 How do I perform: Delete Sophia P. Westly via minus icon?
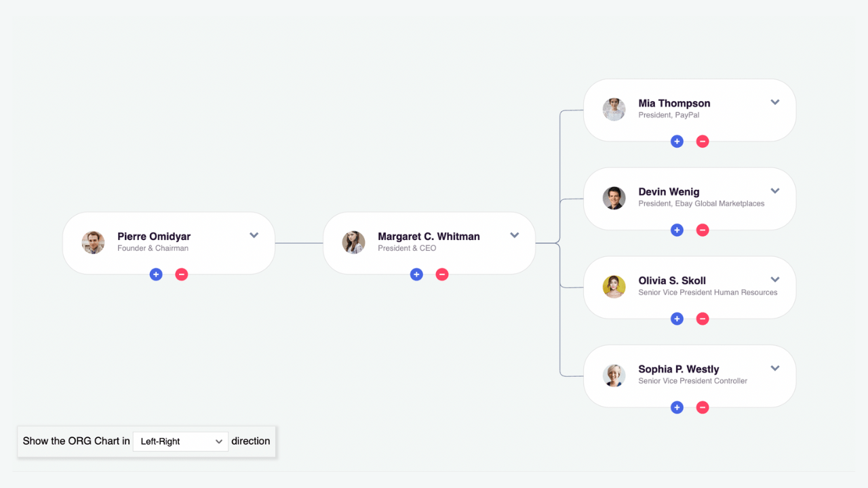click(x=703, y=407)
